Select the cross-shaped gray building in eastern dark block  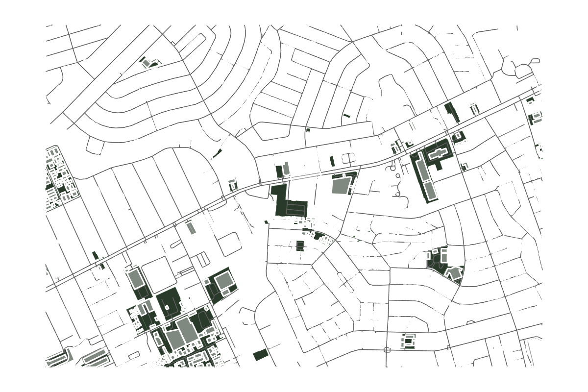(x=439, y=155)
